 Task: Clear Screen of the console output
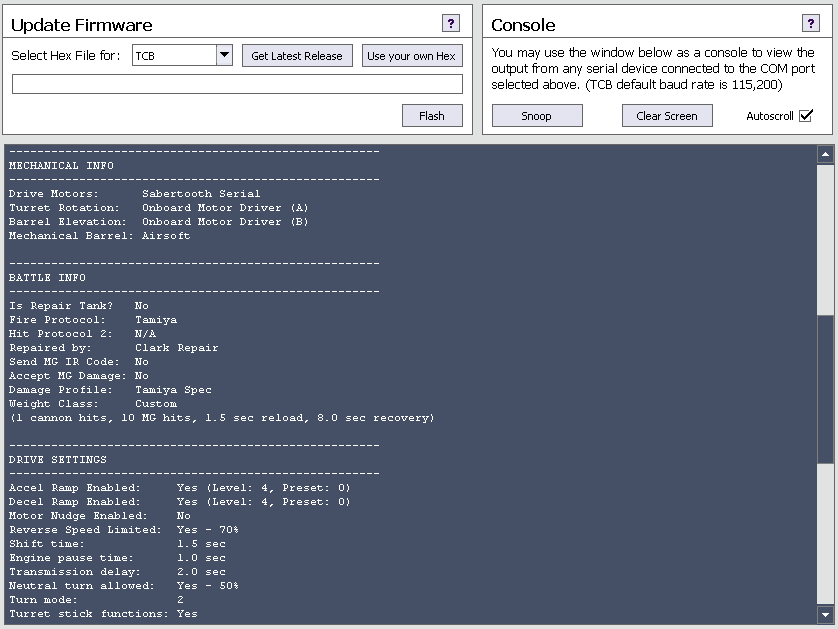[666, 116]
